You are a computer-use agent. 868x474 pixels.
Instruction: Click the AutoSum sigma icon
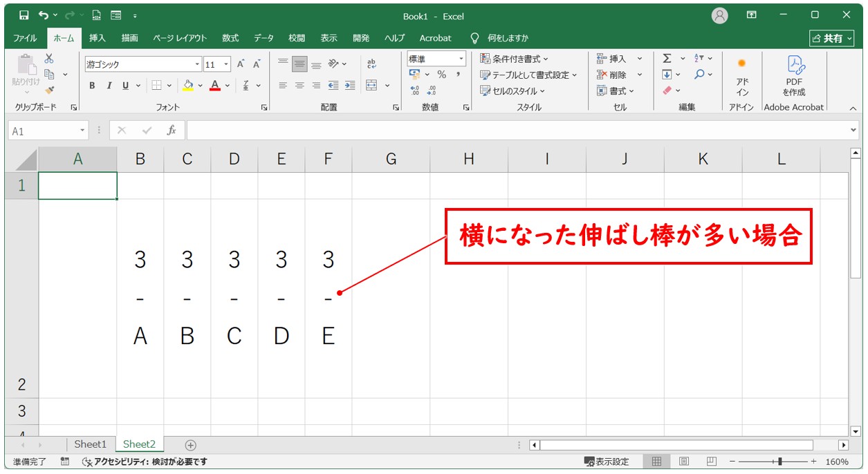(667, 59)
